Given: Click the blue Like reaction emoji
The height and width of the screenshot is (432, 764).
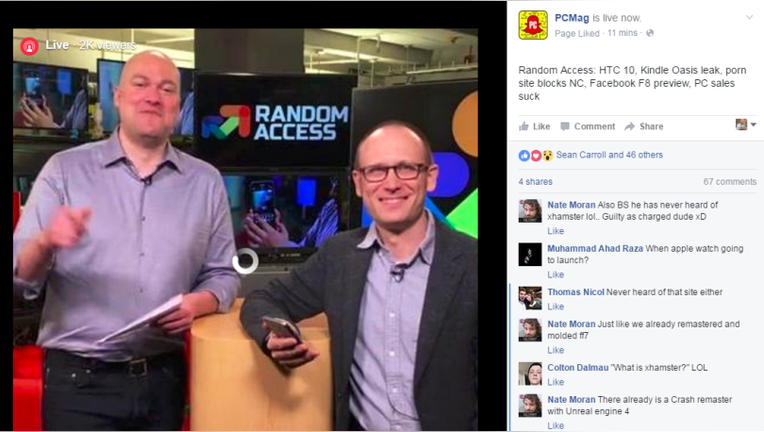Looking at the screenshot, I should [x=524, y=155].
